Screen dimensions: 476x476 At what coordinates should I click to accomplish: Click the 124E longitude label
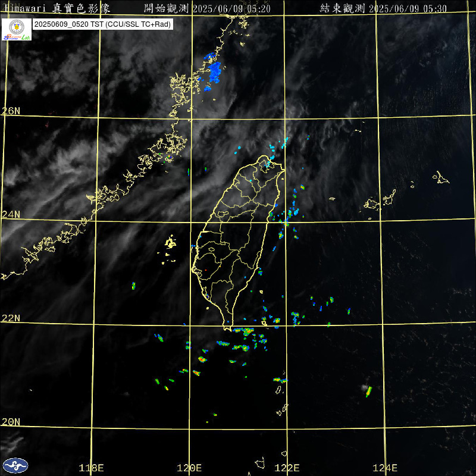[385, 468]
